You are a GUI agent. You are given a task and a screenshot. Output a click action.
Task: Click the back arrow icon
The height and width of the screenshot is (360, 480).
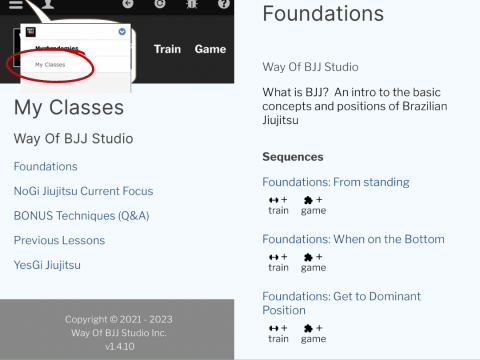[128, 4]
